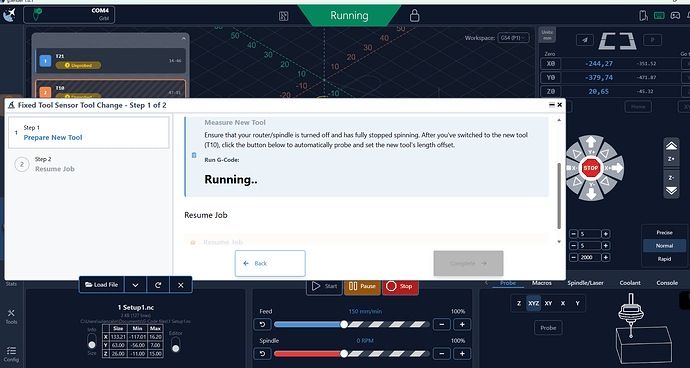Viewport: 690px width, 368px height.
Task: Reload the loaded file
Action: tap(158, 285)
